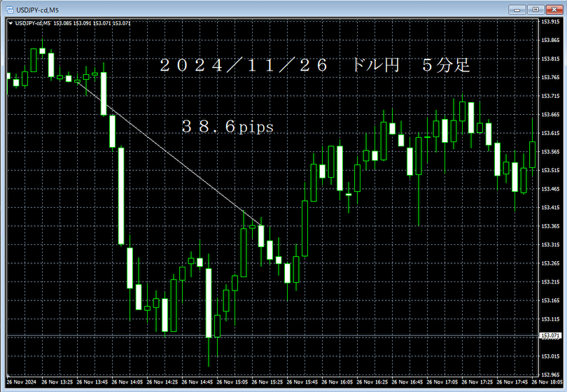Click the 153.215 price axis label
The height and width of the screenshot is (392, 567).
[550, 282]
